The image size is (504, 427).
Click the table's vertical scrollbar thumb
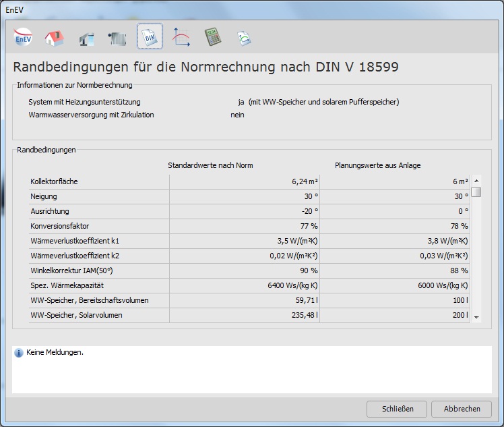pos(476,192)
